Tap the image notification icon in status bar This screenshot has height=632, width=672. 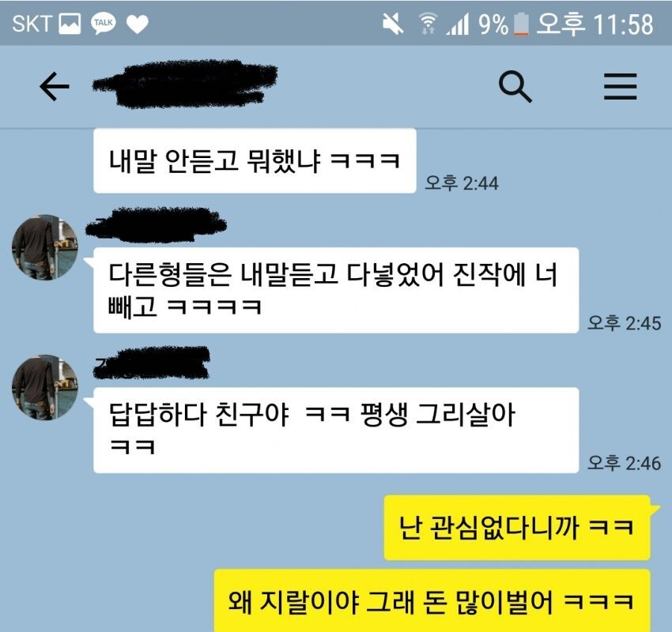70,24
